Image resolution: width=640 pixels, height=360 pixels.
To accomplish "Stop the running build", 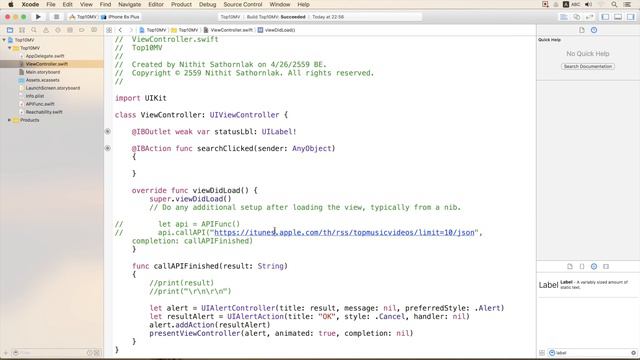I will tap(56, 17).
